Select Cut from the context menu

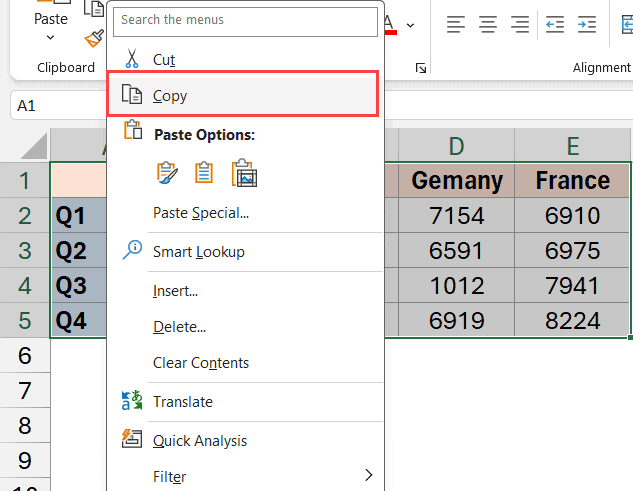click(164, 60)
